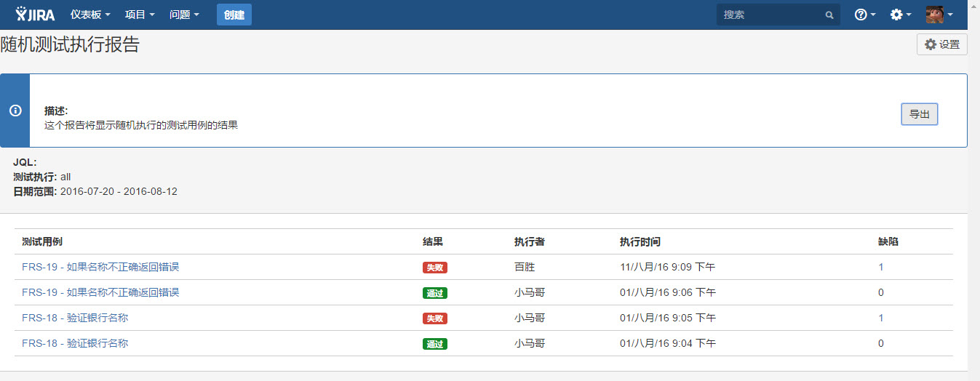Image resolution: width=980 pixels, height=381 pixels.
Task: Click the 结果 column header
Action: (x=433, y=241)
